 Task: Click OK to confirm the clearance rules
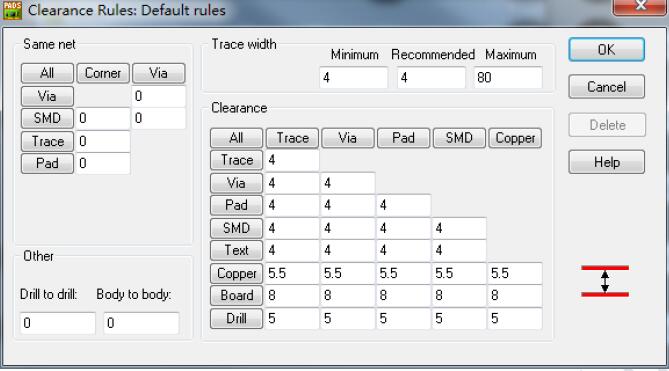(x=606, y=49)
